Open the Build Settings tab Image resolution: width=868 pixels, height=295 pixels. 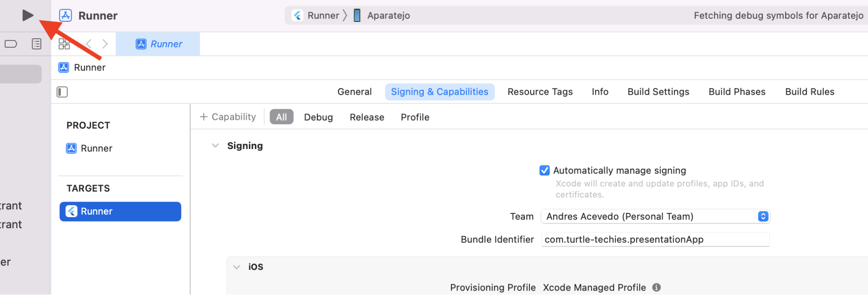click(x=658, y=92)
